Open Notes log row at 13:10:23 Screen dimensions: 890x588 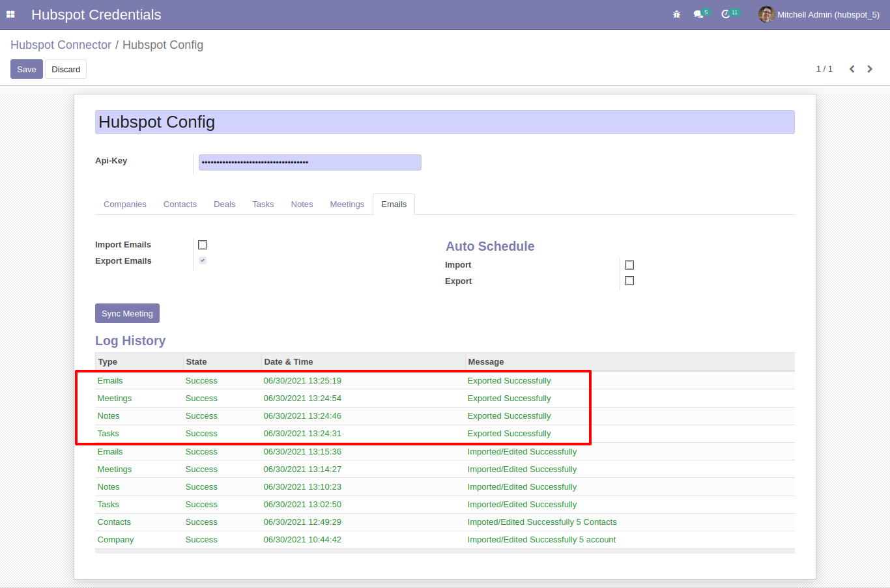tap(445, 487)
